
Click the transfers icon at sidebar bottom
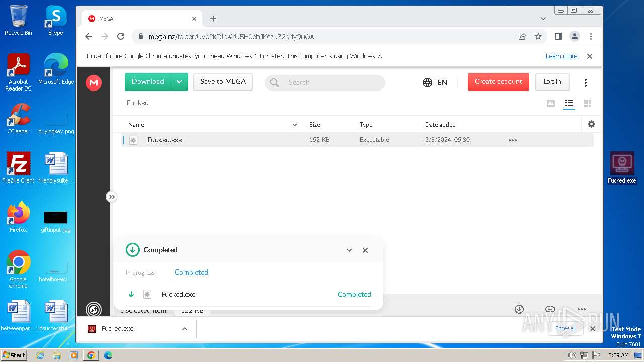pyautogui.click(x=94, y=309)
